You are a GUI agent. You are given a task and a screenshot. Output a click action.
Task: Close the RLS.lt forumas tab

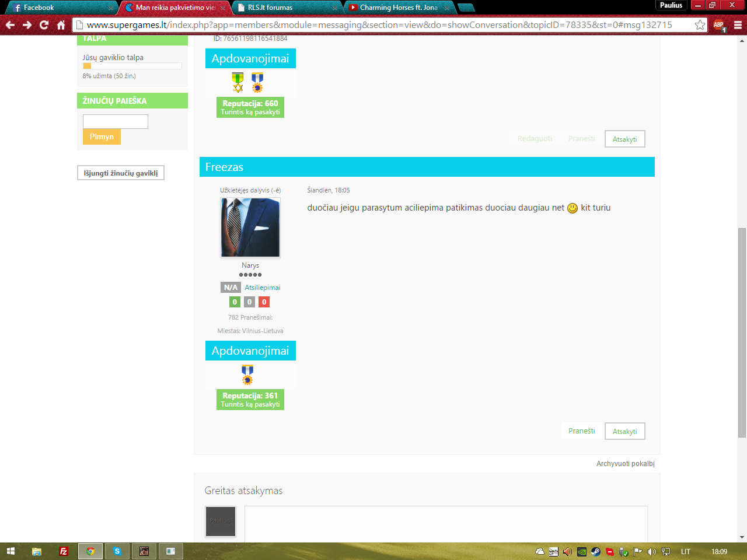(335, 8)
